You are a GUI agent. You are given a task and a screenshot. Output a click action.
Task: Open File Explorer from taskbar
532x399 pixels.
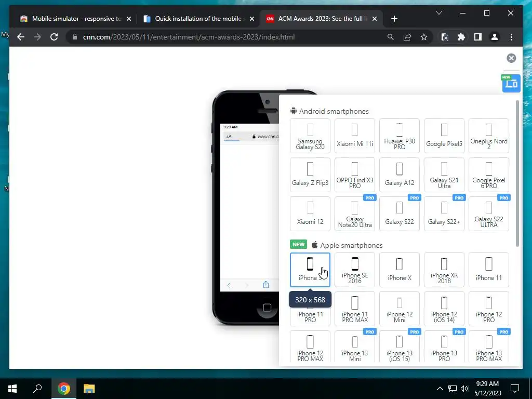pyautogui.click(x=89, y=389)
